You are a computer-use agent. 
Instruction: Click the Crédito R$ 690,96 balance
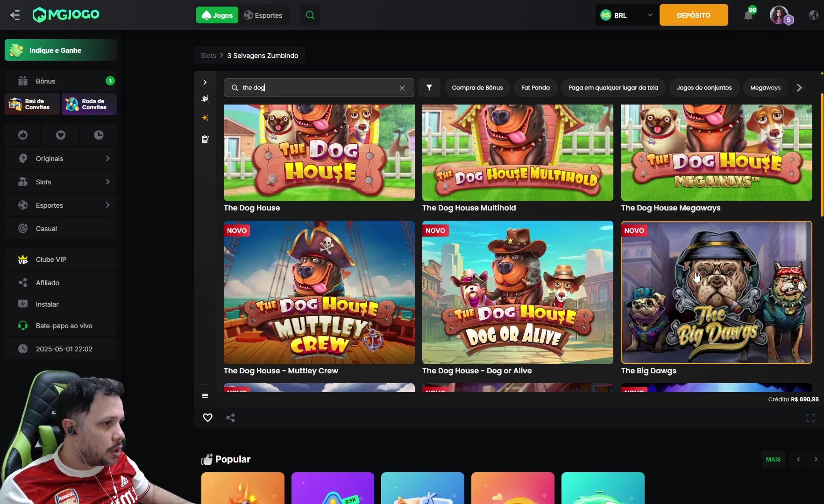tap(793, 399)
